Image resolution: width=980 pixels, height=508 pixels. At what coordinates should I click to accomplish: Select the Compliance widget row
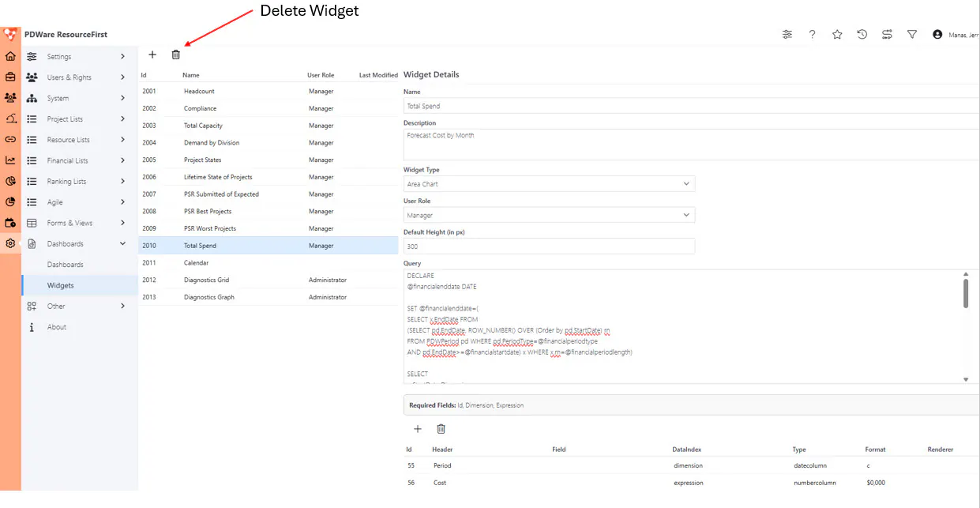268,108
